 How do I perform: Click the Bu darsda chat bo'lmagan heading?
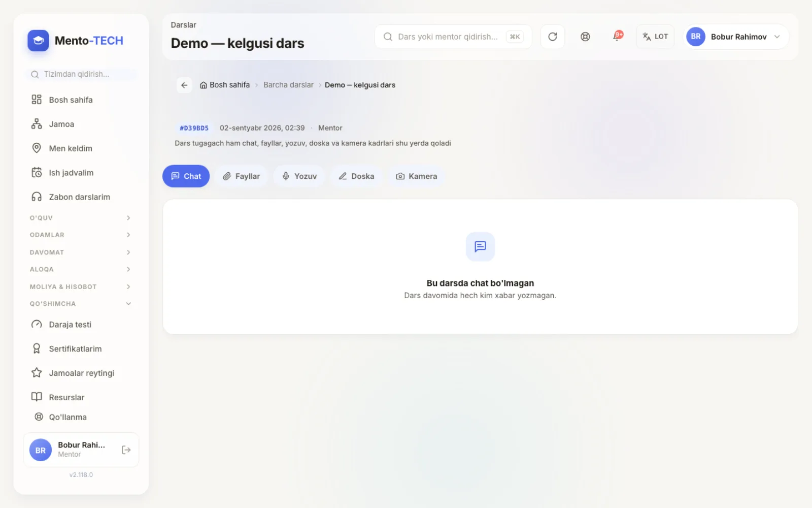click(480, 283)
